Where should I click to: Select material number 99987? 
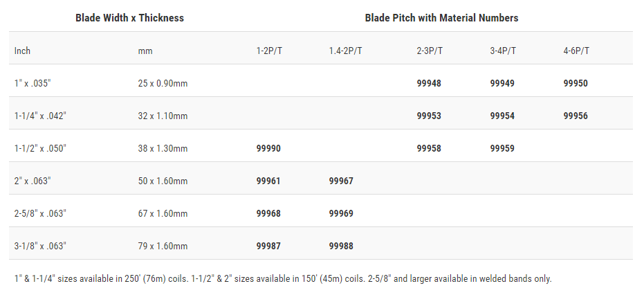(x=268, y=246)
